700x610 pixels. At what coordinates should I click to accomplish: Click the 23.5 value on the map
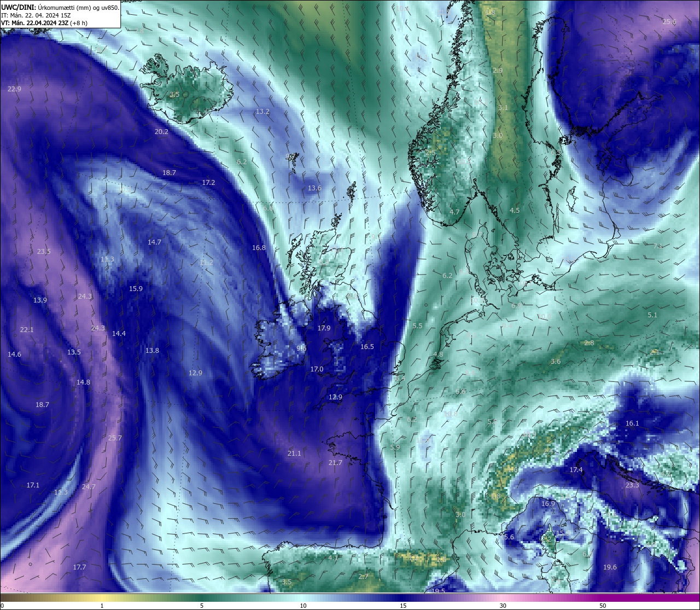(44, 252)
